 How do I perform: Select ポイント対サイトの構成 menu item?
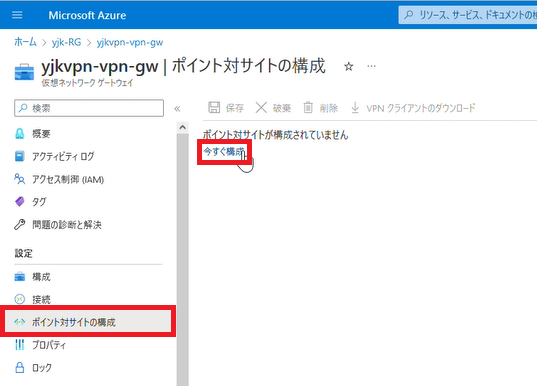(88, 322)
